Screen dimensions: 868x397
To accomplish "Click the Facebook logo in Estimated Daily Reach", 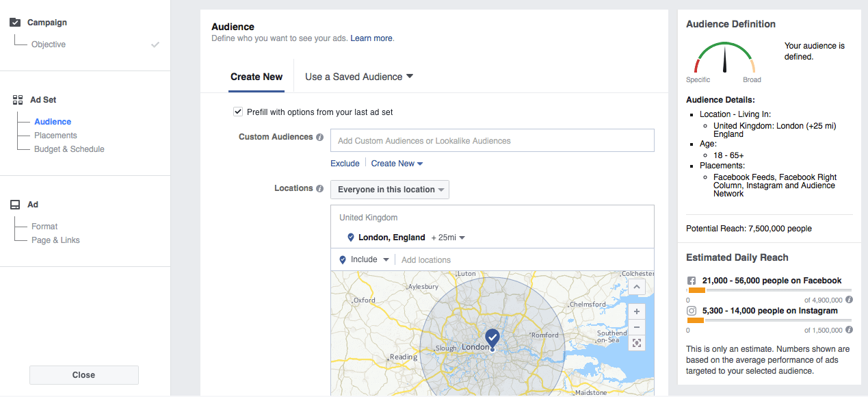I will (692, 281).
